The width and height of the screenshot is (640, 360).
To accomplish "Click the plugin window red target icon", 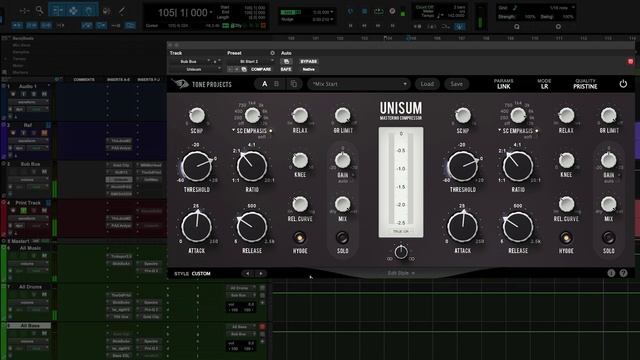I will click(x=630, y=61).
